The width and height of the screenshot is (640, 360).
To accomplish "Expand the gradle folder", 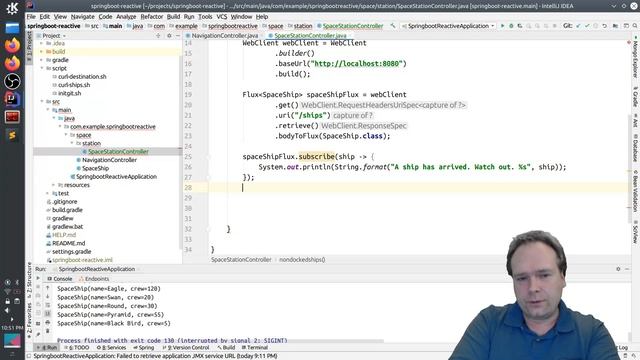I will coord(42,60).
